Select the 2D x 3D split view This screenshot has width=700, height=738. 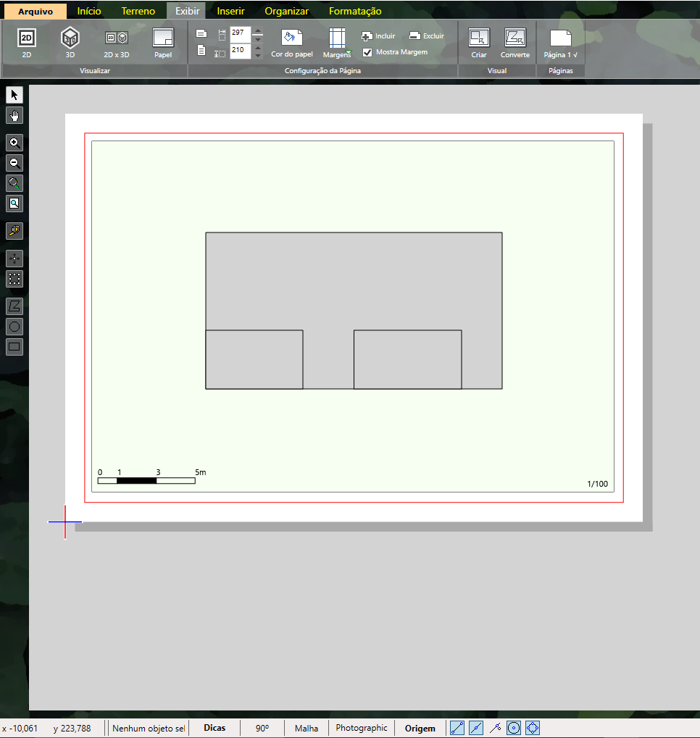coord(116,42)
